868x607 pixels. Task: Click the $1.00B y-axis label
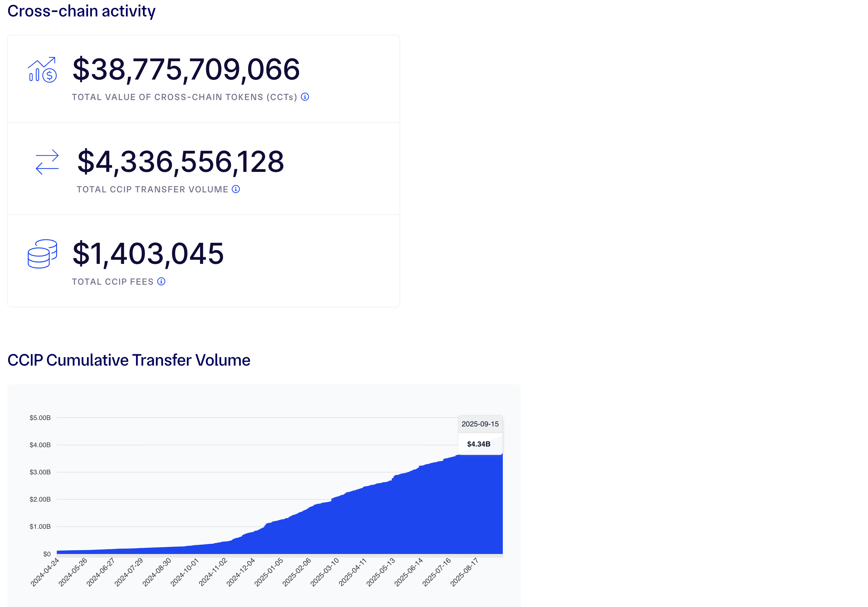tap(40, 526)
